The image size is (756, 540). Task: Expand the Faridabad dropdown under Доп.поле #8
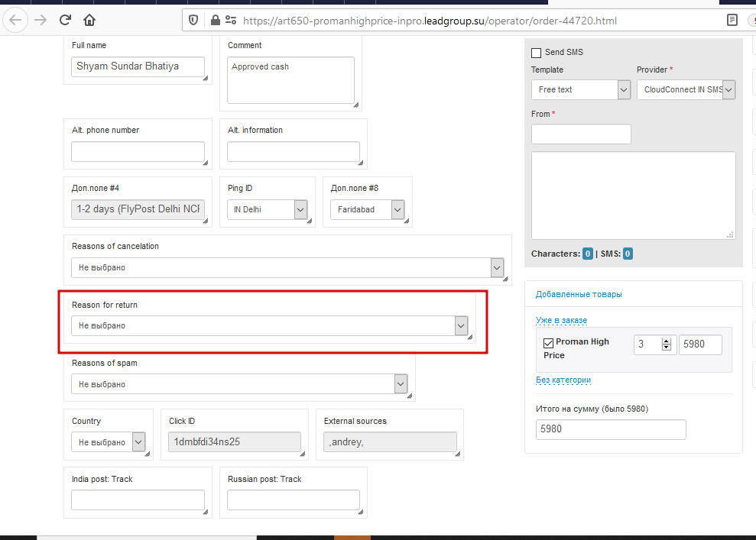[x=368, y=209]
